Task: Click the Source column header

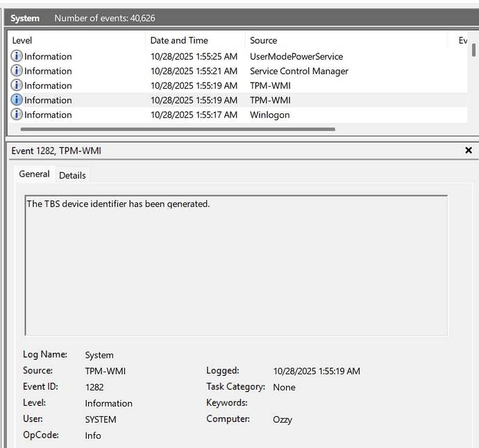Action: (347, 40)
